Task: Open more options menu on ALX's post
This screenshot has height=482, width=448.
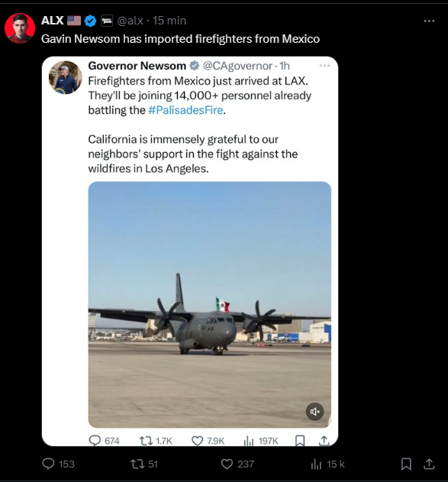Action: click(429, 21)
